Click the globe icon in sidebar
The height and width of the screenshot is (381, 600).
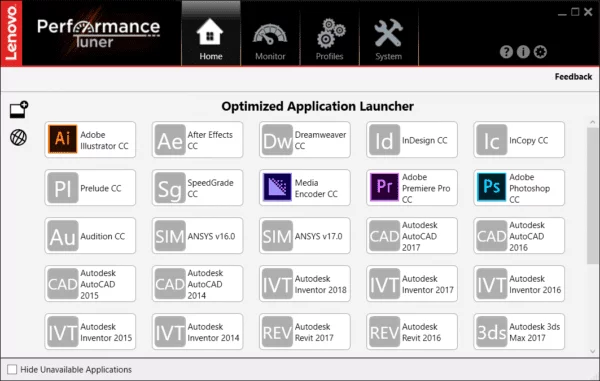(18, 137)
